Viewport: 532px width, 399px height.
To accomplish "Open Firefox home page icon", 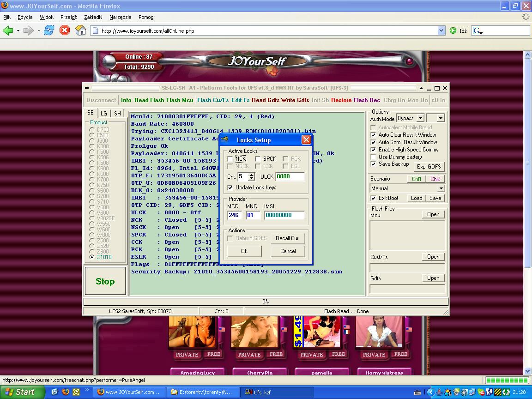I will 80,30.
